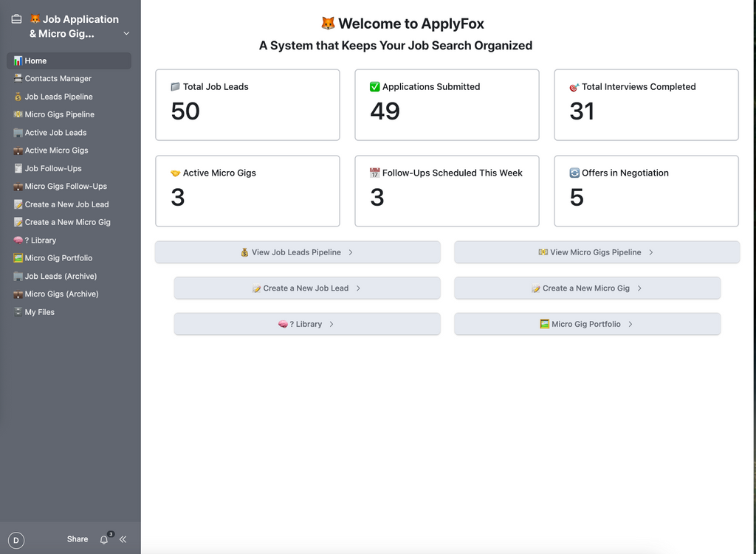Go to Job Leads Pipeline in the sidebar

point(69,97)
